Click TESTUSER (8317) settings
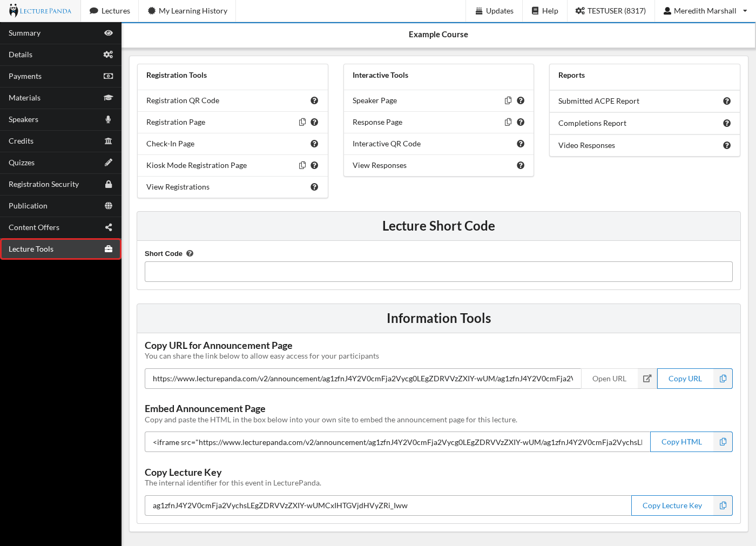The width and height of the screenshot is (756, 546). [x=611, y=11]
